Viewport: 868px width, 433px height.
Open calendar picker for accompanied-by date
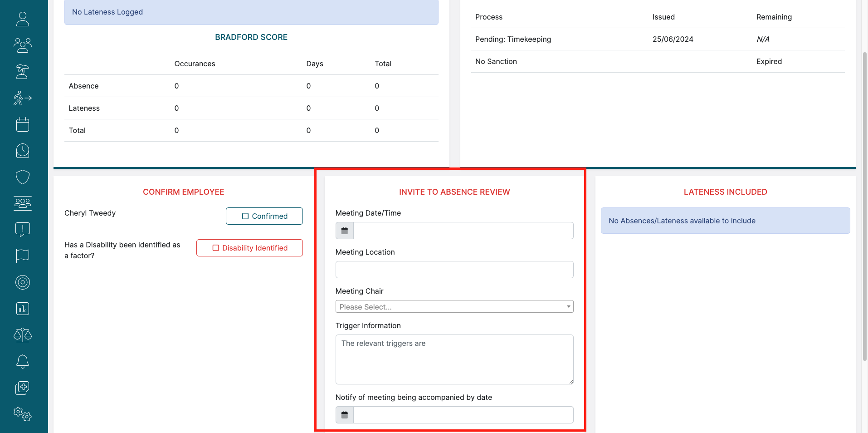[345, 415]
